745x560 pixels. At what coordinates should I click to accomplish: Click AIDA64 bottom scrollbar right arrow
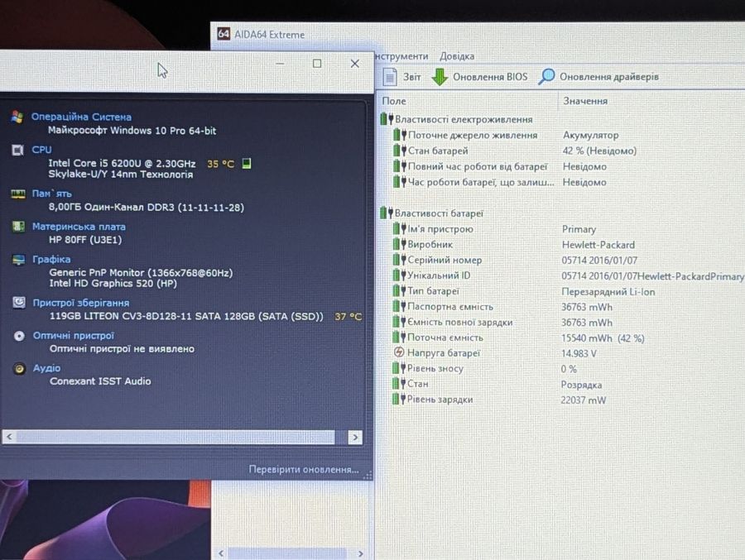(361, 553)
